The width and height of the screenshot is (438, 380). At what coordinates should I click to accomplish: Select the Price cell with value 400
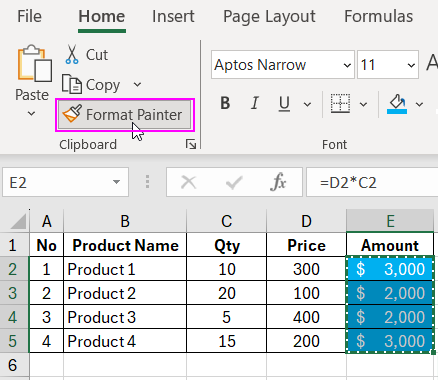click(306, 317)
